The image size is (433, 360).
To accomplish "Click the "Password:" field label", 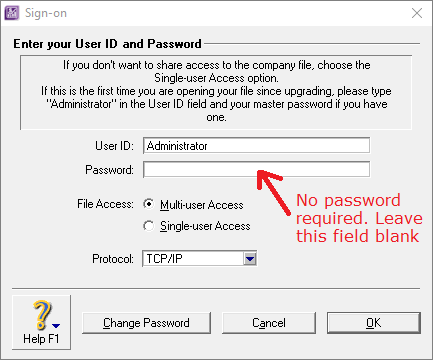I will click(109, 170).
